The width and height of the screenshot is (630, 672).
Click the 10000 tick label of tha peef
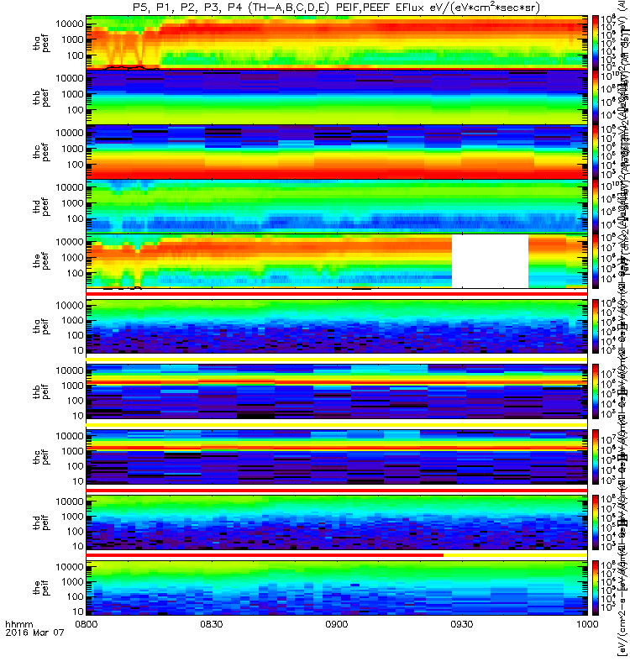pyautogui.click(x=70, y=24)
